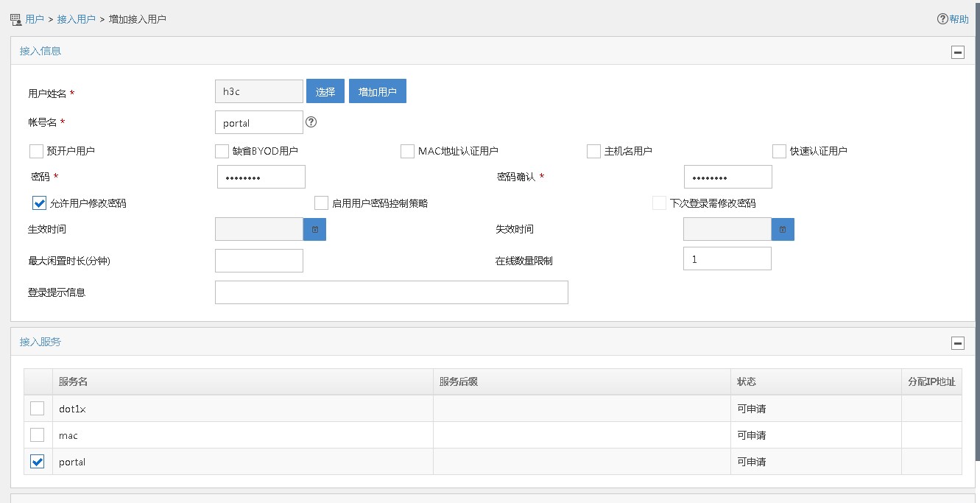This screenshot has width=980, height=503.
Task: Focus the 用户姓名 field containing h3c
Action: pyautogui.click(x=259, y=91)
